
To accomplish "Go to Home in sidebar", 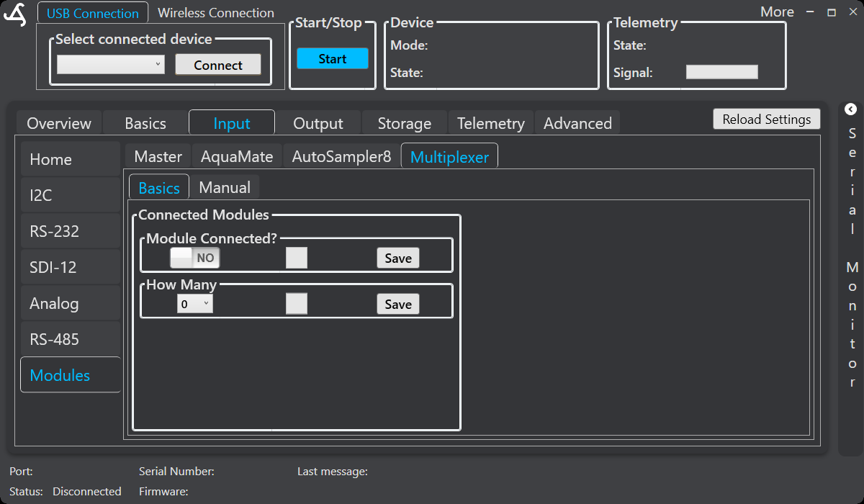I will 71,159.
